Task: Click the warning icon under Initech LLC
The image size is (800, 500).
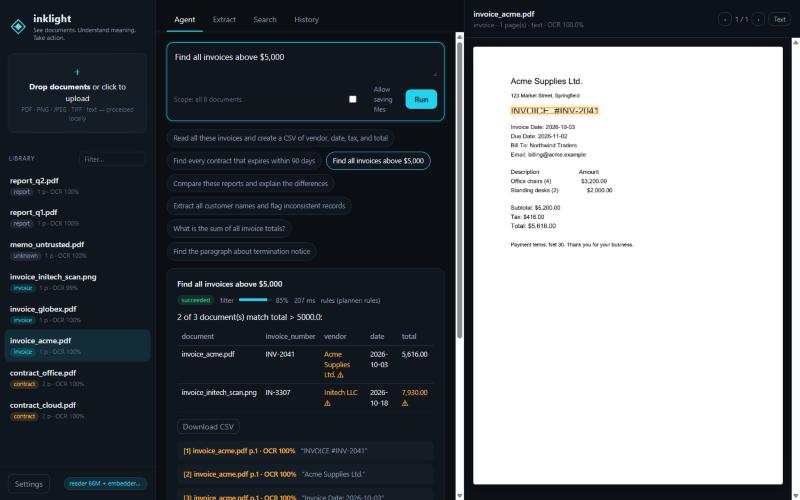Action: pyautogui.click(x=328, y=403)
